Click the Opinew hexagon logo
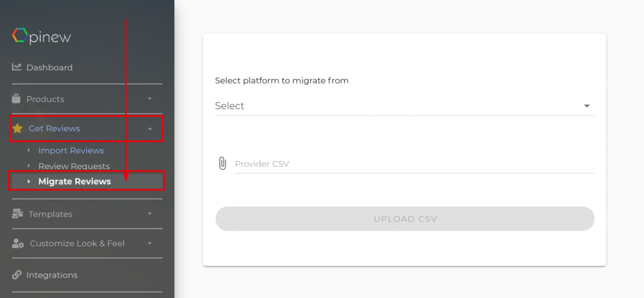The height and width of the screenshot is (298, 644). (20, 36)
